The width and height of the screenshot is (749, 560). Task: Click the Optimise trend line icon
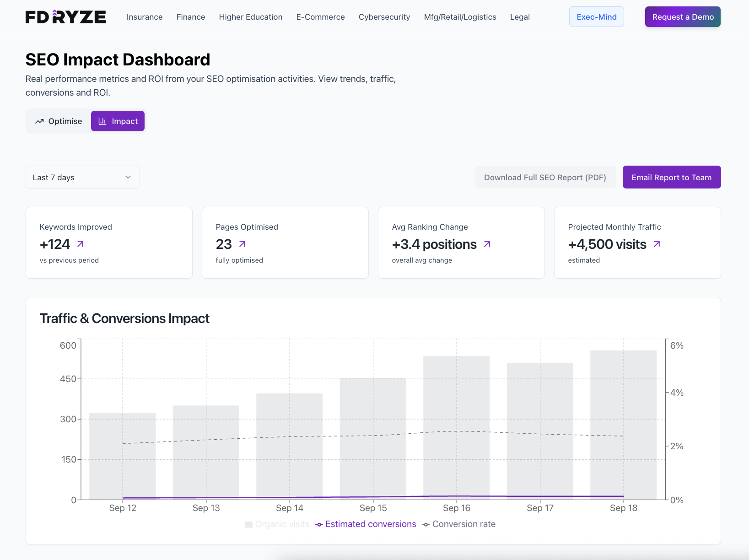pos(39,121)
